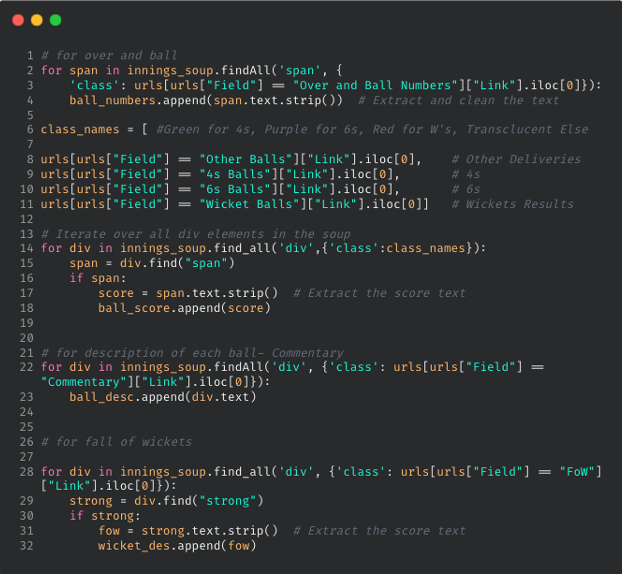Click wicket_des.append(fow) on line 32
Viewport: 622px width, 574px height.
point(177,545)
